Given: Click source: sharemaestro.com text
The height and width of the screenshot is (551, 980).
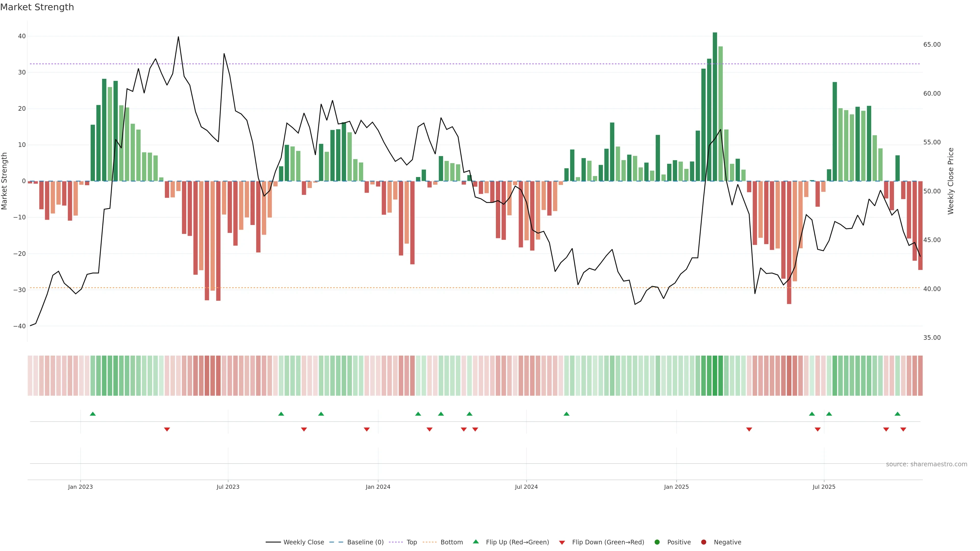Looking at the screenshot, I should coord(926,464).
